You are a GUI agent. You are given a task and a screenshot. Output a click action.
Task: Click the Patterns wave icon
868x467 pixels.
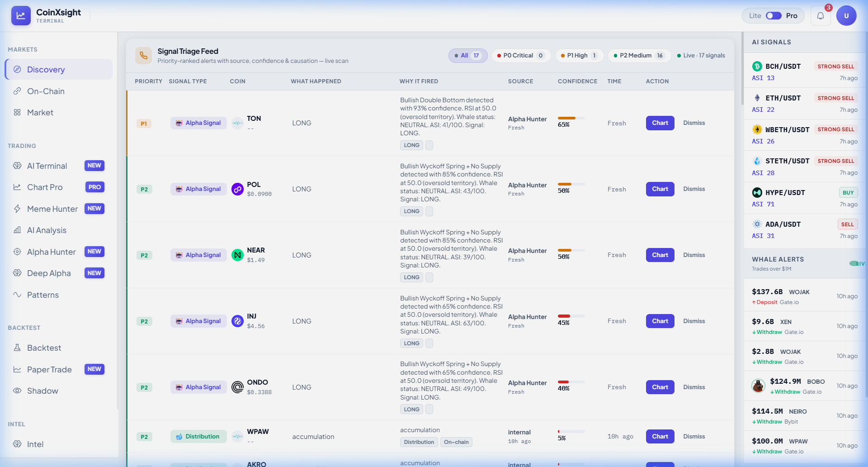(x=17, y=295)
